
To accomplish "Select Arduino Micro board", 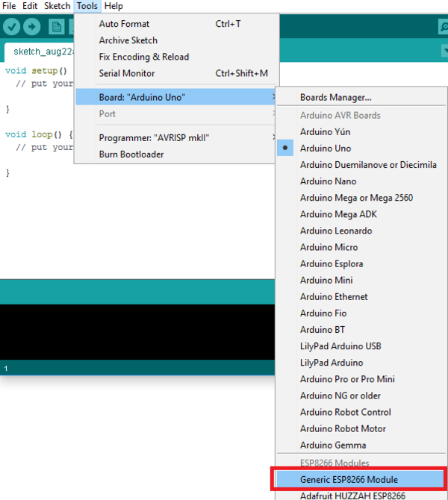I will coord(361,247).
